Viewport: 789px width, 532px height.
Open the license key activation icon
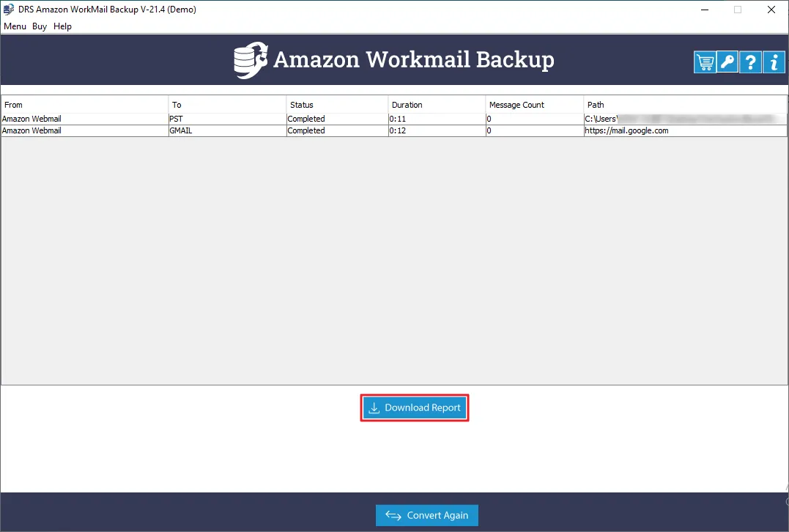[x=727, y=62]
